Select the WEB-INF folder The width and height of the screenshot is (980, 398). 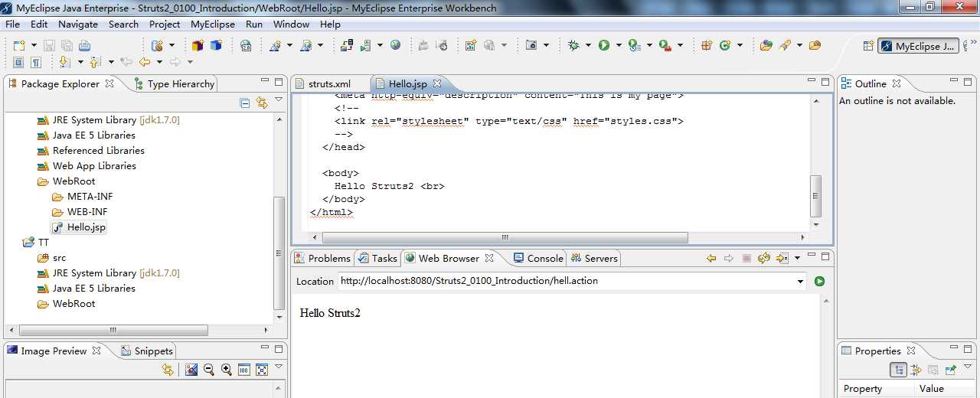pos(80,212)
